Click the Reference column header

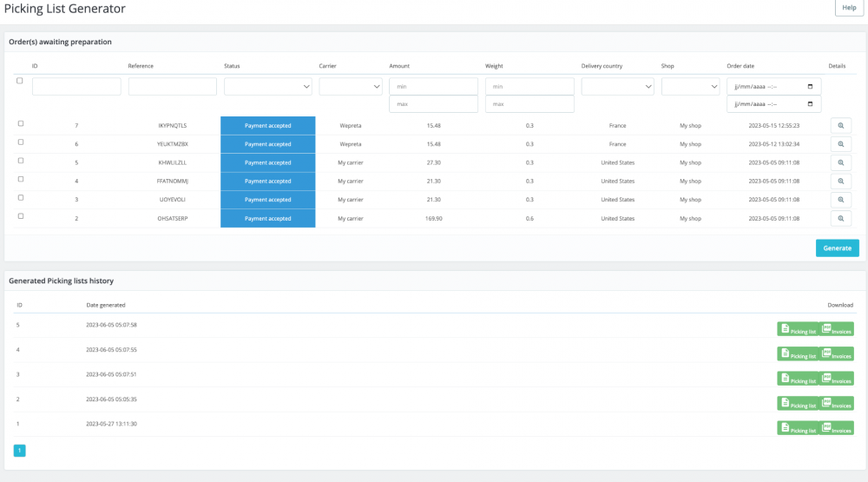pyautogui.click(x=141, y=66)
